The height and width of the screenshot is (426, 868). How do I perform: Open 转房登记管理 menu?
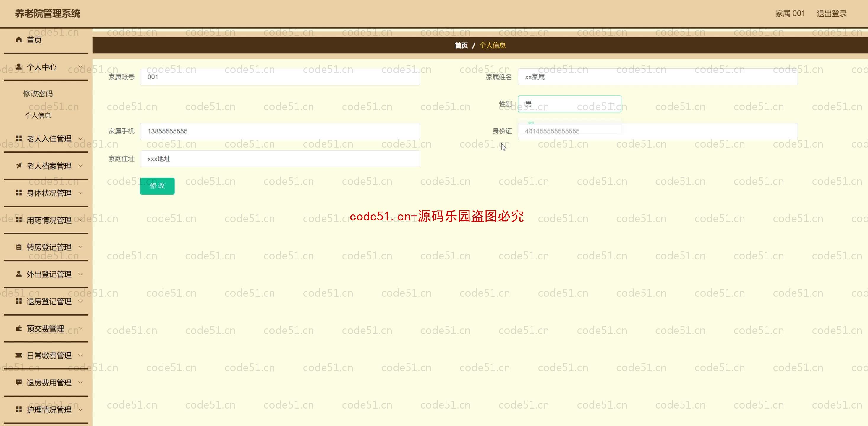click(x=46, y=247)
